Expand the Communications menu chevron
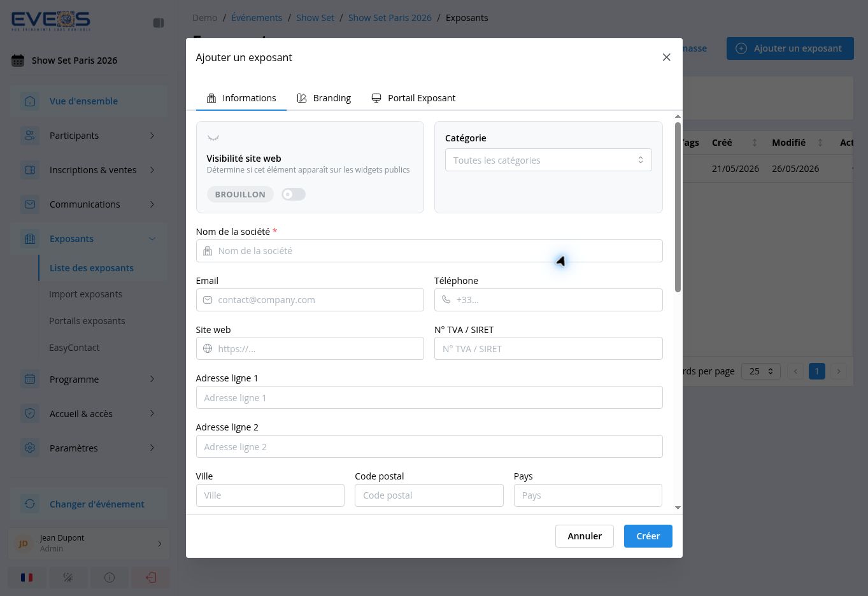868x596 pixels. click(152, 204)
